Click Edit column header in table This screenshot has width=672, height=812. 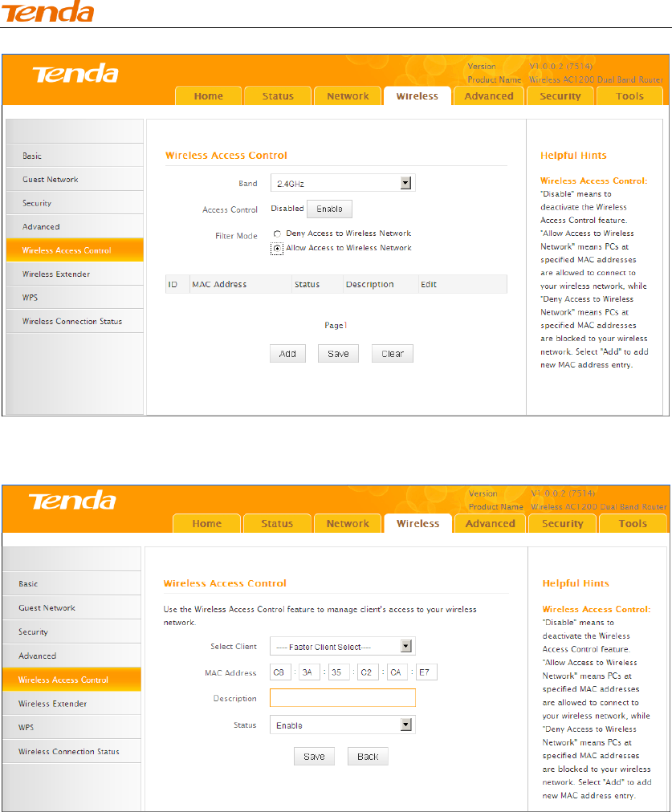pos(462,284)
